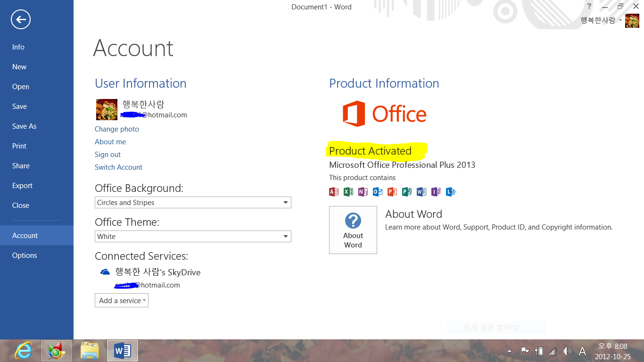Image resolution: width=644 pixels, height=362 pixels.
Task: Click the Outlook product icon
Action: 378,192
